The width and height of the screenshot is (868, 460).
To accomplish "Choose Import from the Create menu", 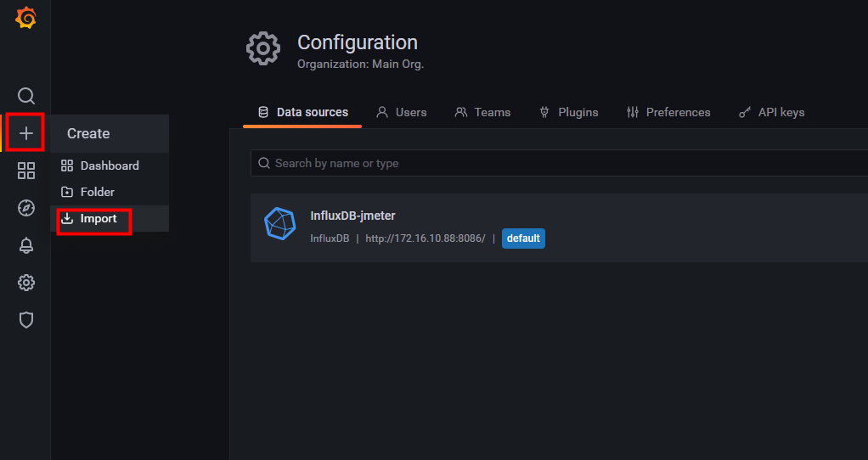I will click(x=110, y=218).
